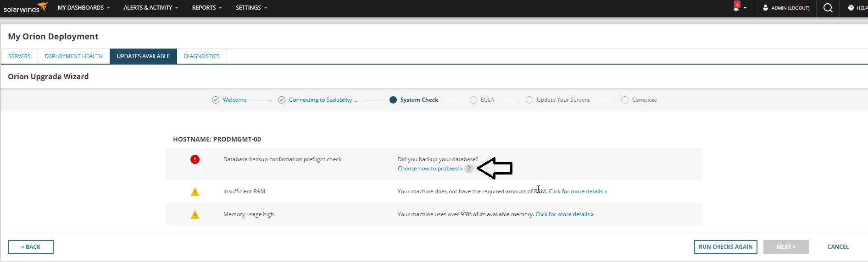Viewport: 868px width, 262px height.
Task: Click the Did you backup your database text
Action: [438, 159]
